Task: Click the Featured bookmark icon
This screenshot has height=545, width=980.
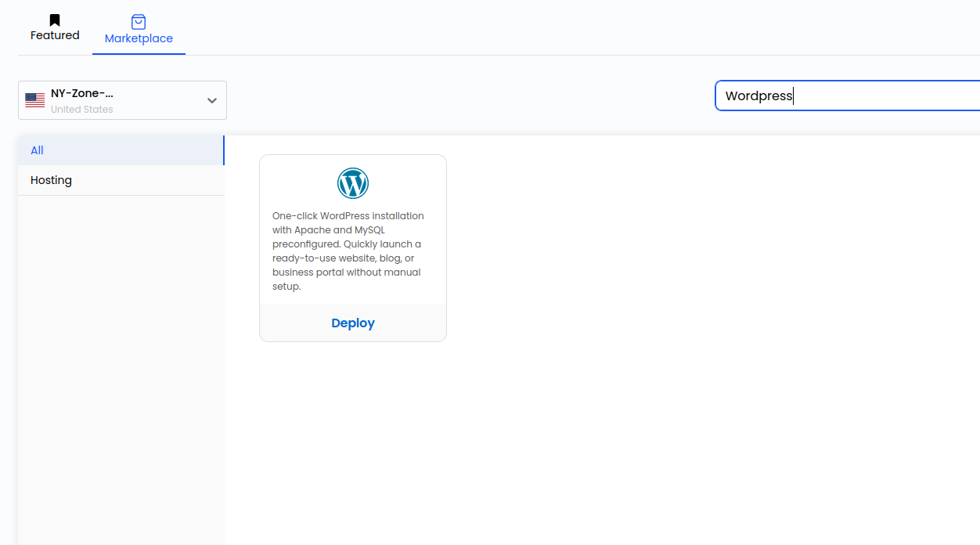Action: coord(55,20)
